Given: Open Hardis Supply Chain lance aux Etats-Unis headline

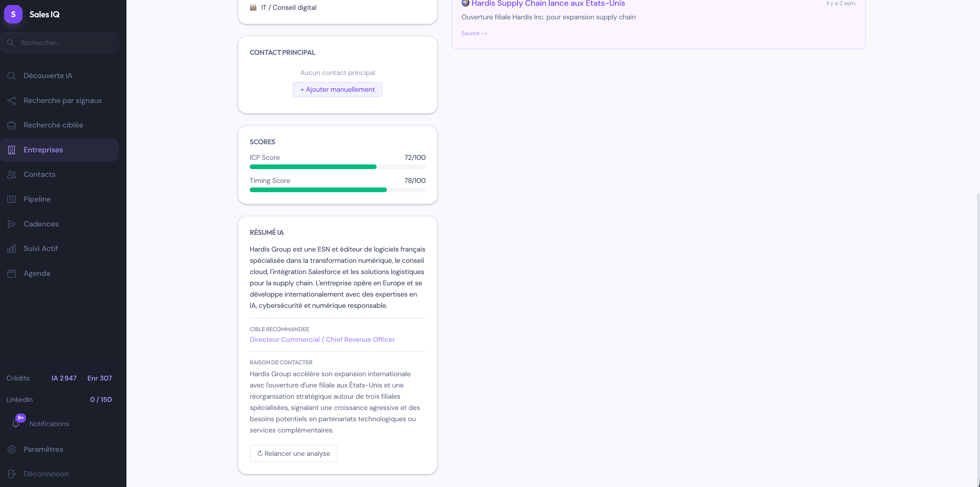Looking at the screenshot, I should (x=548, y=3).
